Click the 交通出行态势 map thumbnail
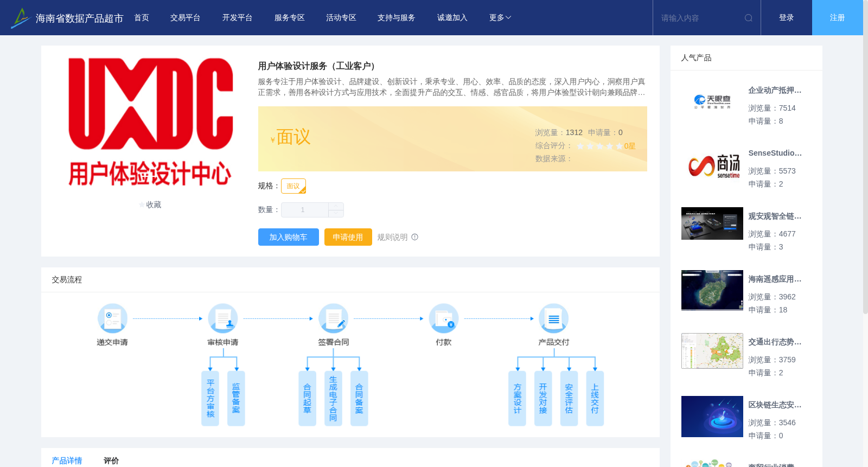The width and height of the screenshot is (868, 467). click(712, 351)
